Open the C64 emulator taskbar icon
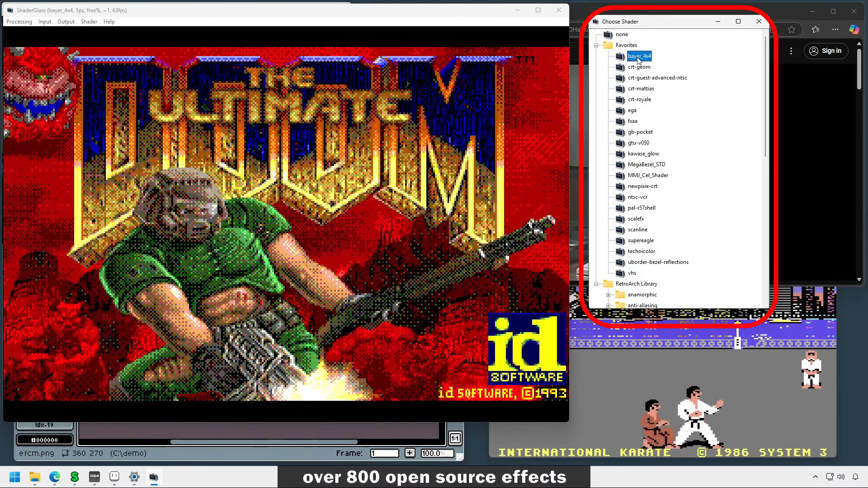 tap(94, 477)
